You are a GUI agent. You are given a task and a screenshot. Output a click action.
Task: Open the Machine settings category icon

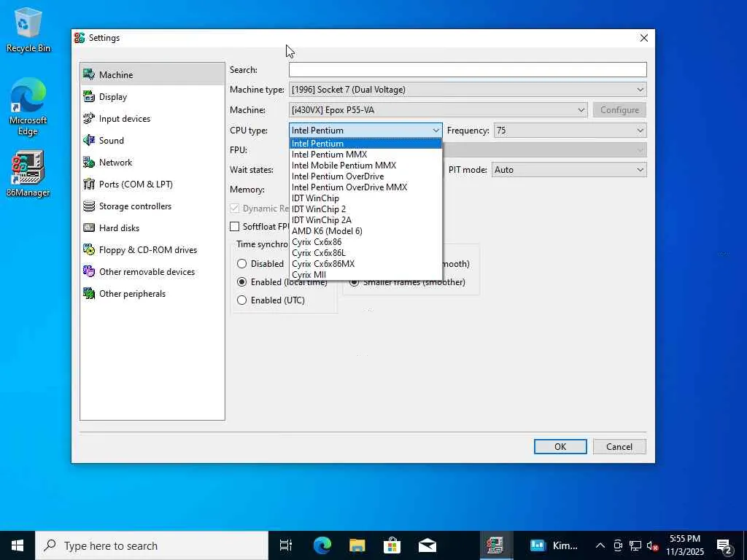88,74
